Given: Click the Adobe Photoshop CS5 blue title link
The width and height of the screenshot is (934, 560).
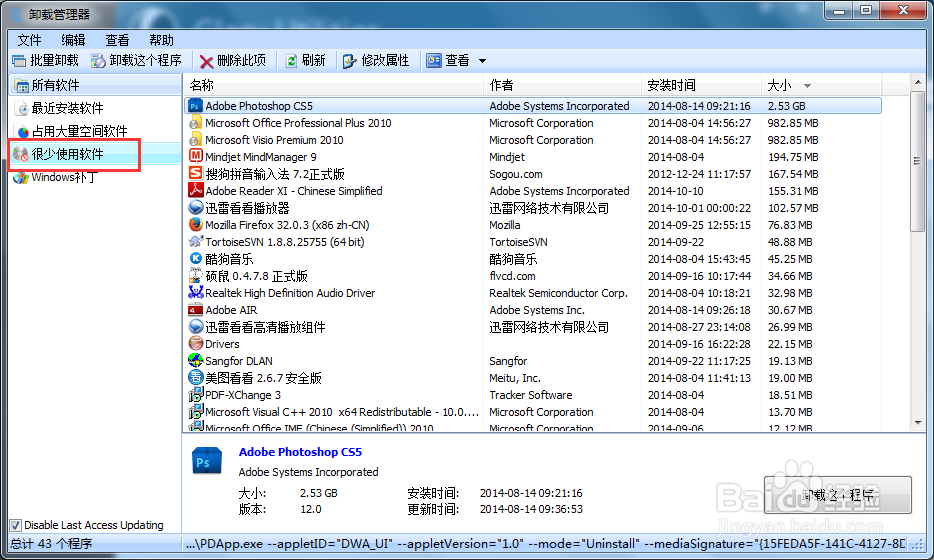Looking at the screenshot, I should click(x=300, y=452).
